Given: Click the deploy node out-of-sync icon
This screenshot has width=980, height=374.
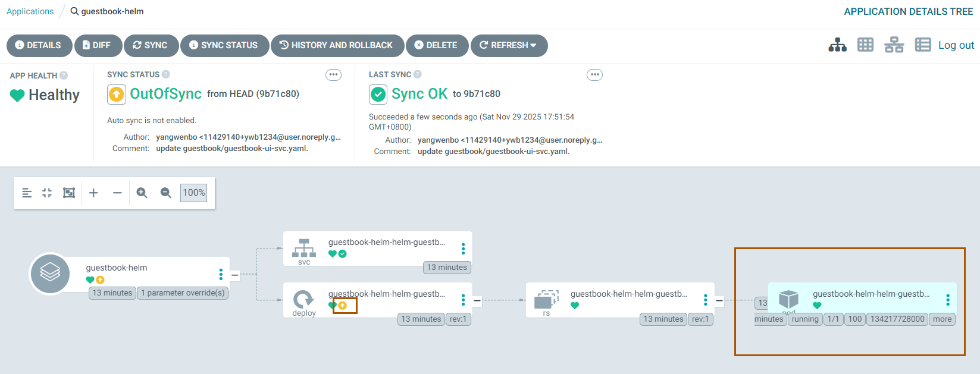Looking at the screenshot, I should [x=342, y=306].
